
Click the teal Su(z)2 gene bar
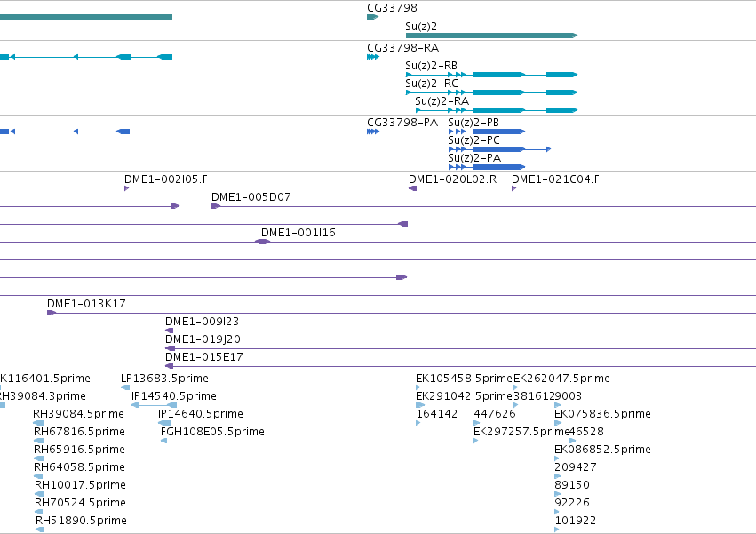tap(492, 36)
